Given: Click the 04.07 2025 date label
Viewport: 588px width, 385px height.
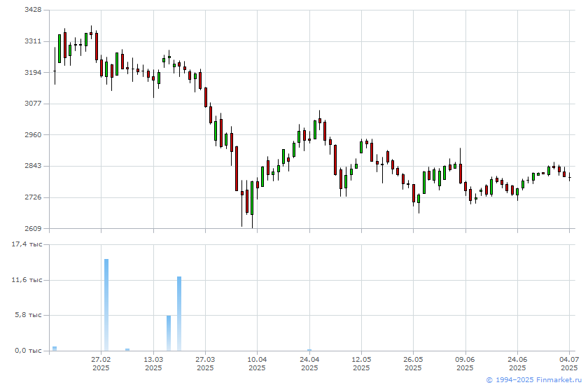Looking at the screenshot, I should [569, 363].
